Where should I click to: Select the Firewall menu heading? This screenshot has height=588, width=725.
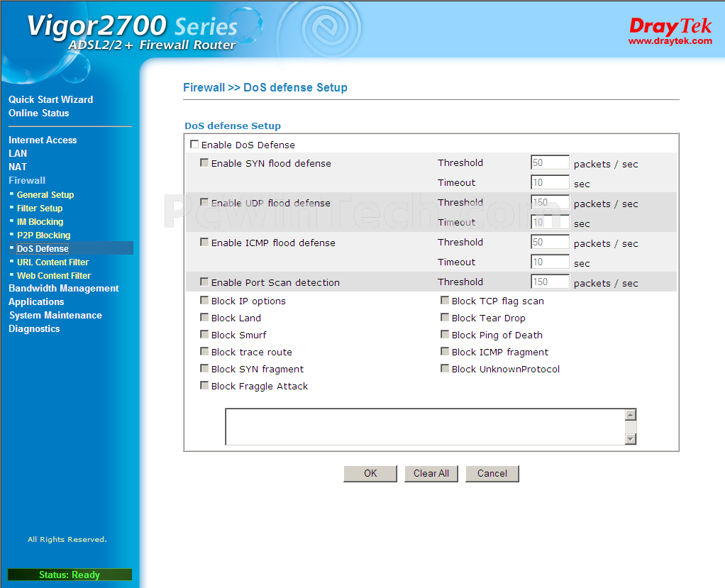pos(27,180)
